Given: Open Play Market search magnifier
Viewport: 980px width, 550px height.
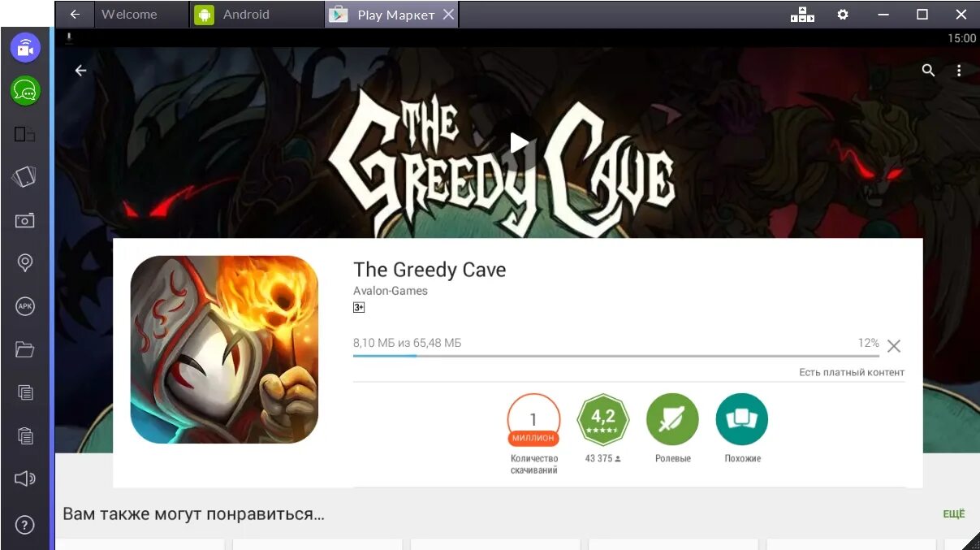Looking at the screenshot, I should [x=929, y=71].
